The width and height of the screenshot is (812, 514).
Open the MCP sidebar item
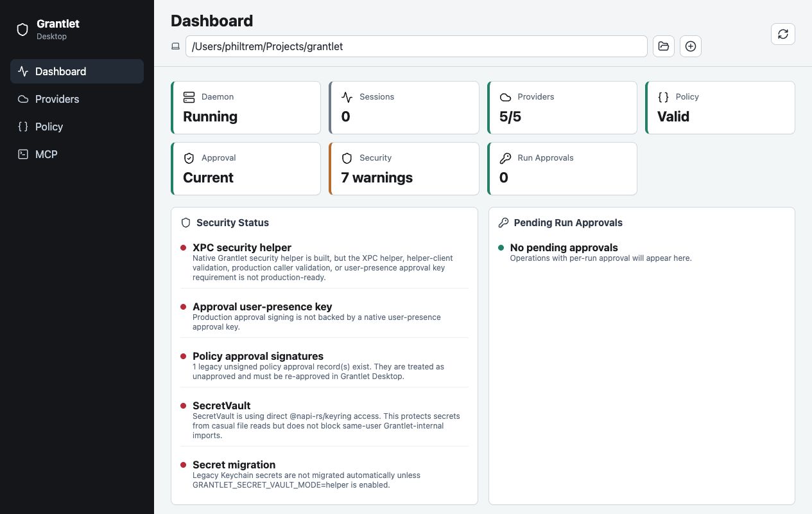pos(77,154)
